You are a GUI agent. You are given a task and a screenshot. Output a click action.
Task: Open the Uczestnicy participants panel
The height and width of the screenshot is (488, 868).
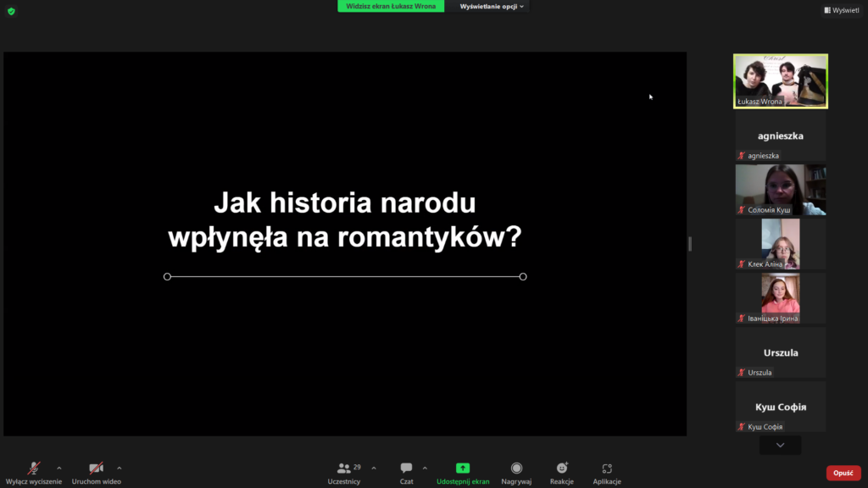click(344, 472)
